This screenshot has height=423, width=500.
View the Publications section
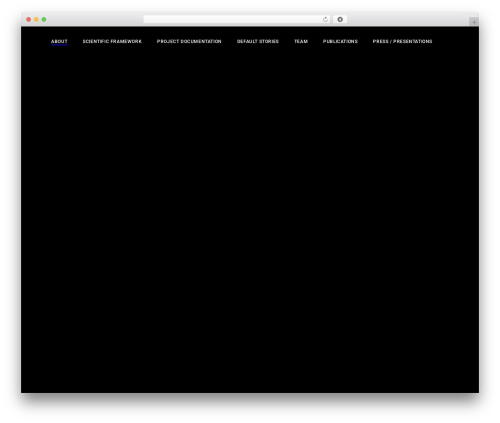click(x=340, y=41)
